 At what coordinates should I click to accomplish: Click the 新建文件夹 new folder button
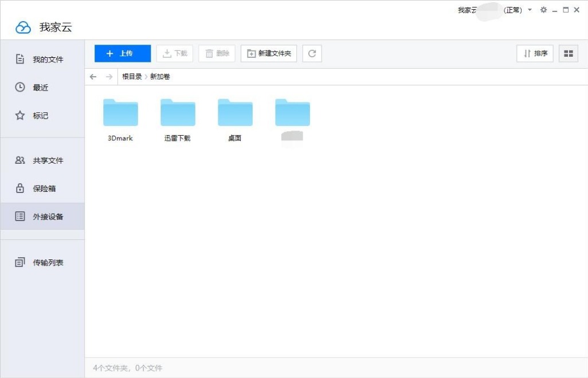269,53
